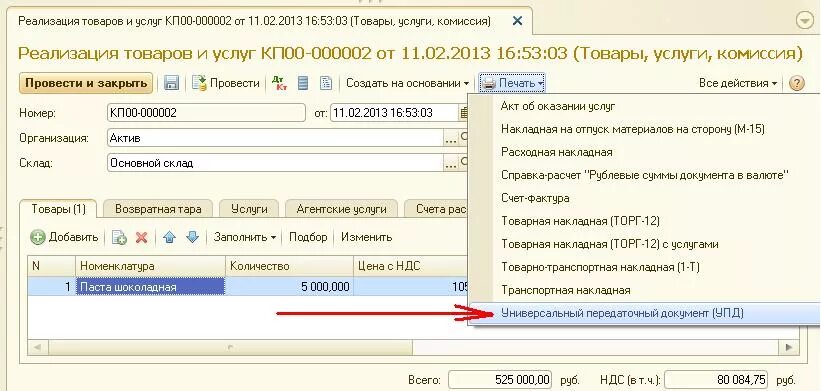This screenshot has height=391, width=821.
Task: Click the Подбор button
Action: (308, 237)
